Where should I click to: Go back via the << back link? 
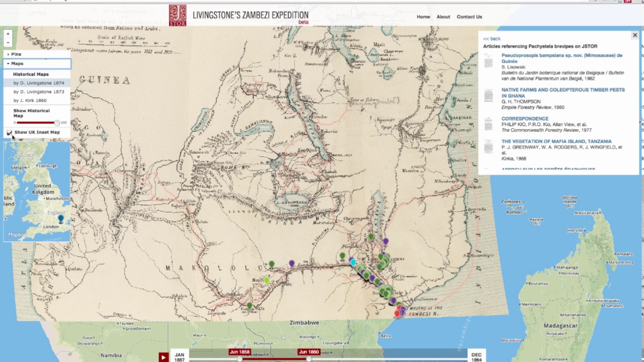pyautogui.click(x=492, y=39)
